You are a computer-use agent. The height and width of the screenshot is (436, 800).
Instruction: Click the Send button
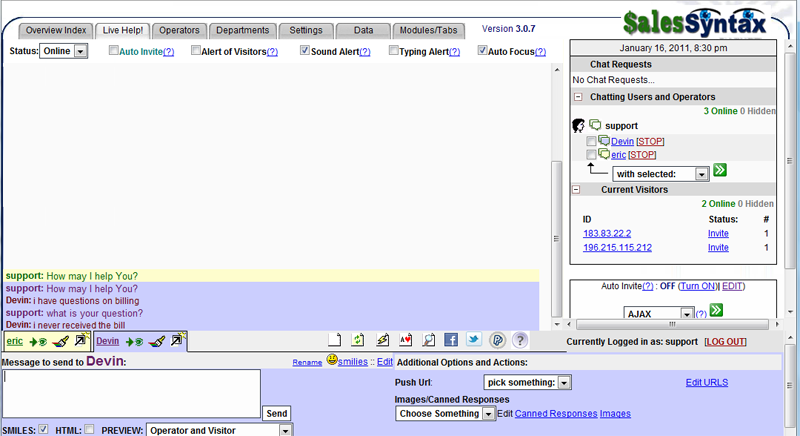click(277, 414)
